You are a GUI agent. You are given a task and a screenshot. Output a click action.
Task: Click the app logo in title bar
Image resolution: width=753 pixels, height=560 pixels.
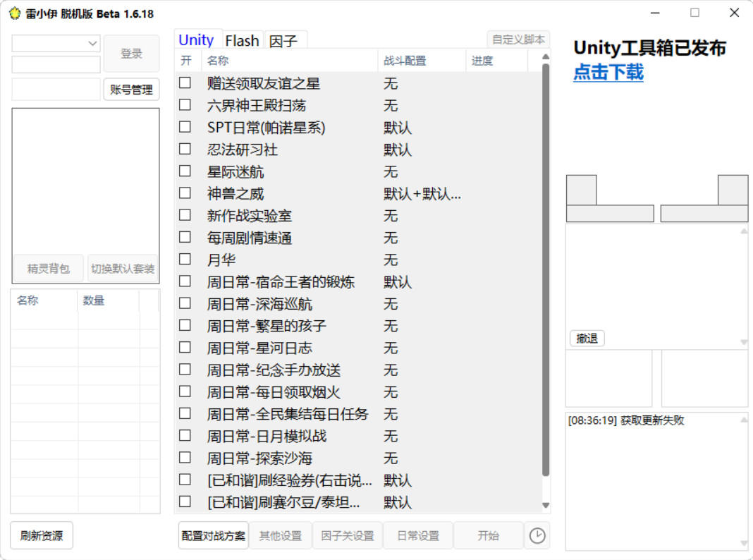tap(14, 13)
